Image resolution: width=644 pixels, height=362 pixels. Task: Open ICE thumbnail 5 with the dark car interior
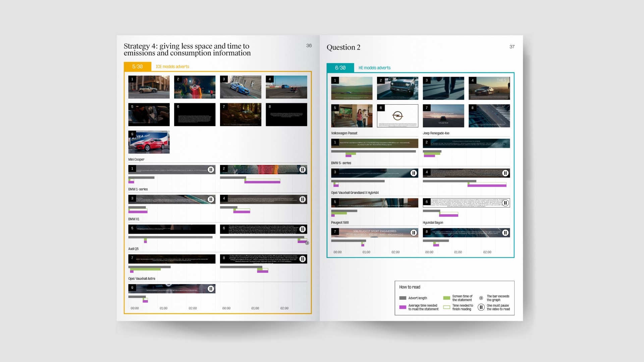click(149, 115)
